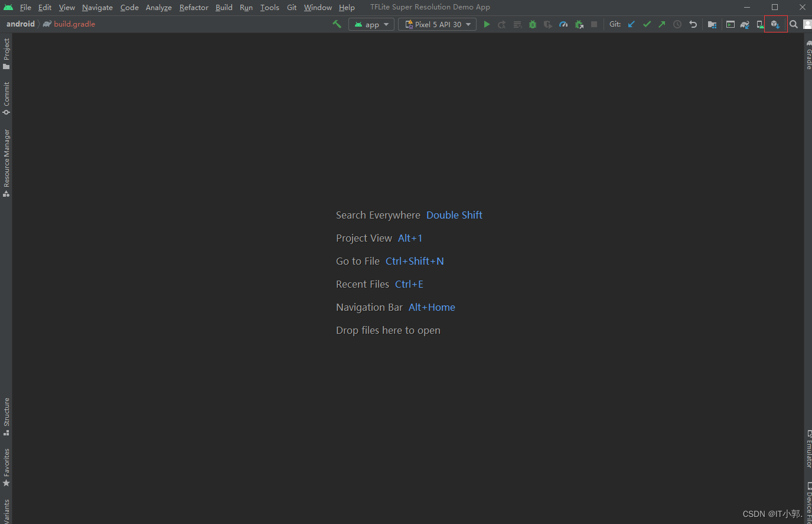The image size is (812, 524).
Task: Click the Git Update Project blue arrow
Action: click(631, 24)
